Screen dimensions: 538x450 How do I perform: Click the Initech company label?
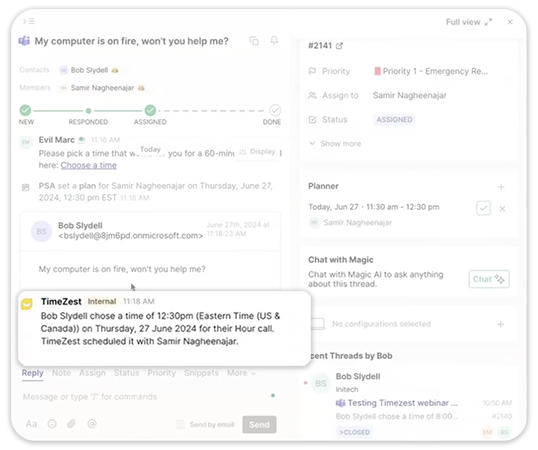click(x=347, y=389)
